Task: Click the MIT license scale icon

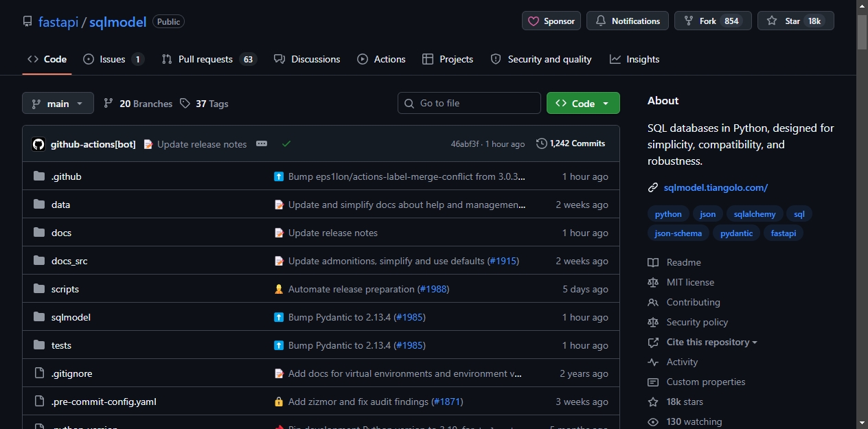Action: [653, 282]
